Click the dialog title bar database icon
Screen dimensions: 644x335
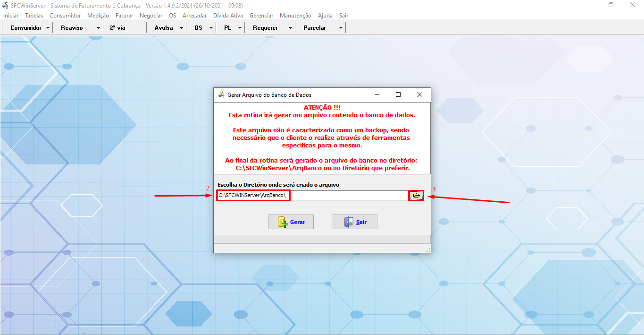221,94
